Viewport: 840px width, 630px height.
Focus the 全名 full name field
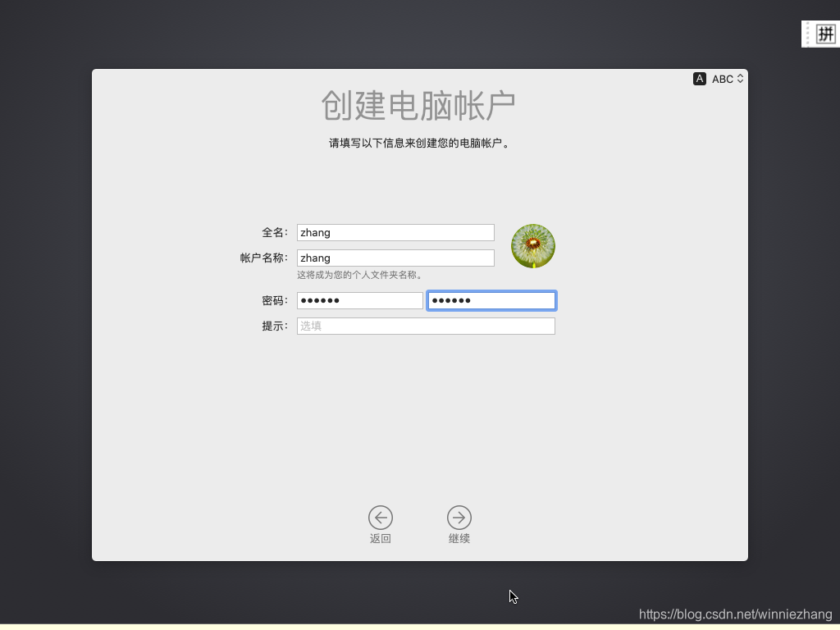point(395,232)
